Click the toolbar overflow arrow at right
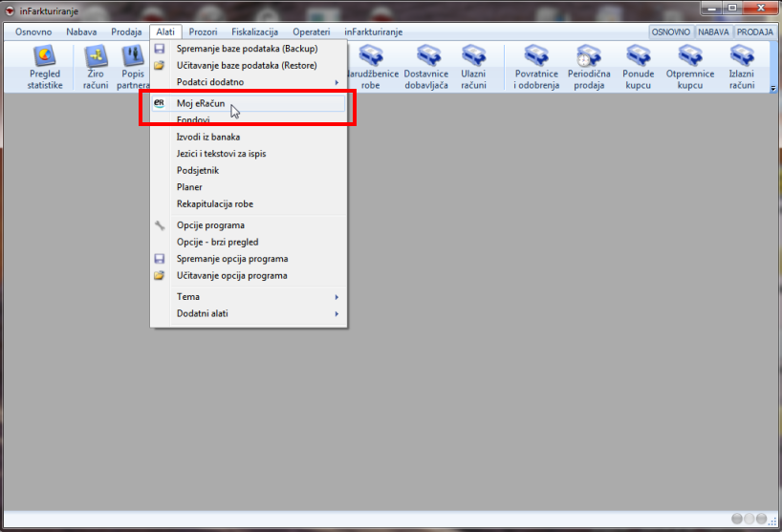Screen dimensions: 782x532 coord(772,88)
